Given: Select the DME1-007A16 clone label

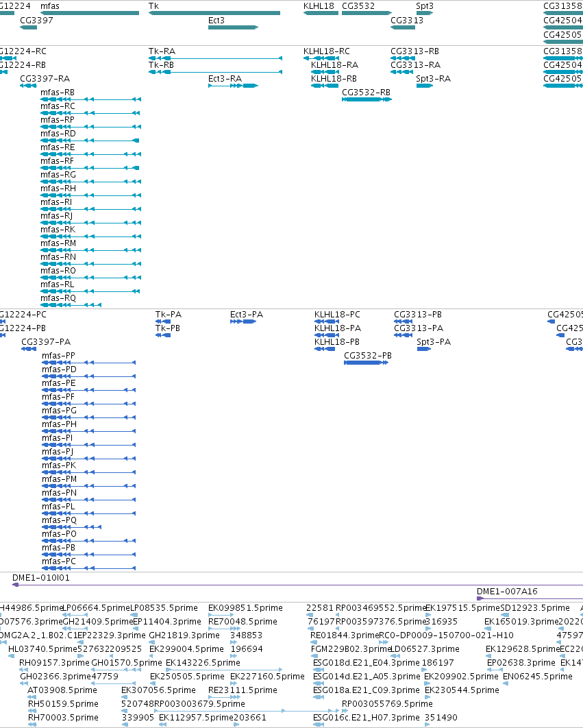Looking at the screenshot, I should coord(507,592).
